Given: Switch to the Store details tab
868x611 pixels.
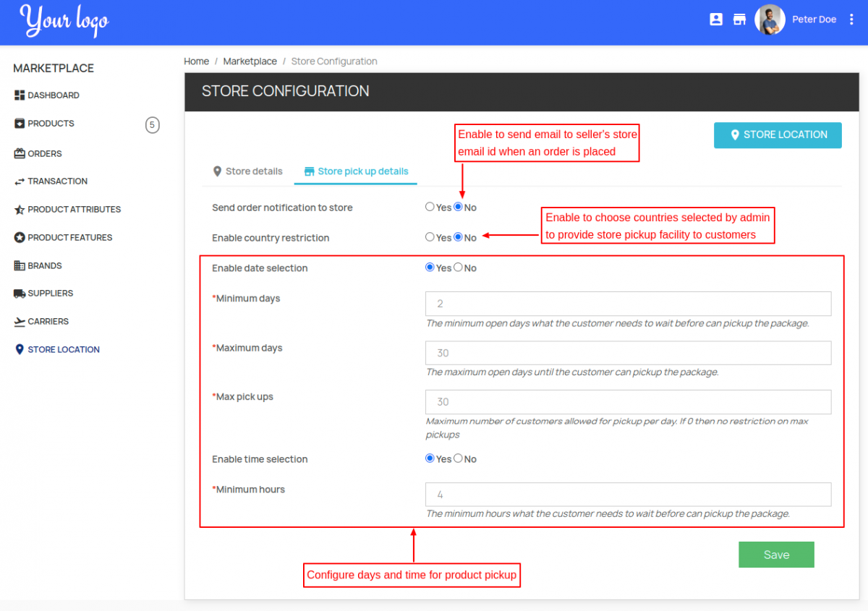Looking at the screenshot, I should (247, 171).
